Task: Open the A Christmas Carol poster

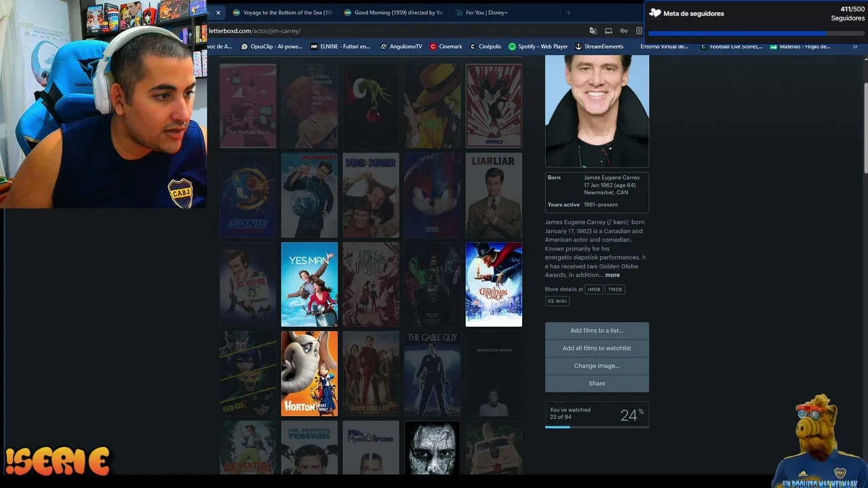Action: coord(494,285)
